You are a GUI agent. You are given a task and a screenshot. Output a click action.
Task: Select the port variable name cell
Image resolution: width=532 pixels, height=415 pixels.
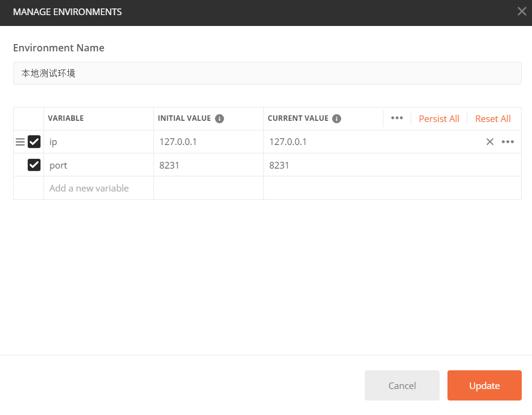[99, 165]
